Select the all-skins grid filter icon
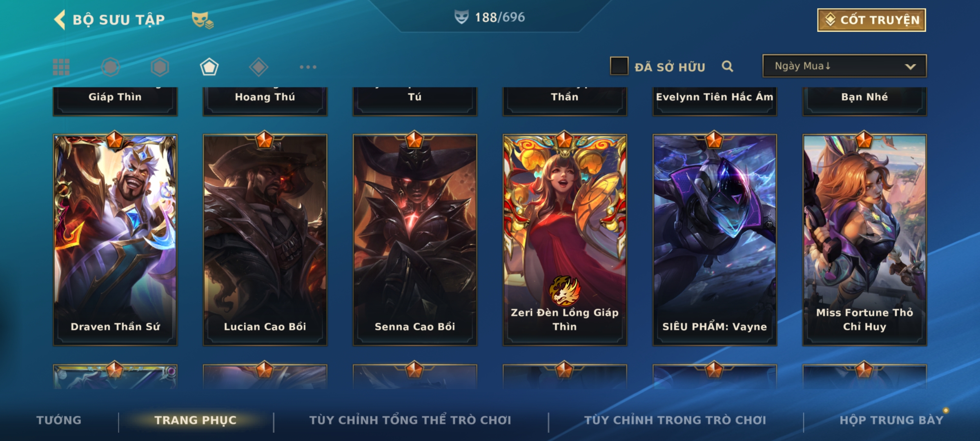The width and height of the screenshot is (980, 441). (x=61, y=67)
